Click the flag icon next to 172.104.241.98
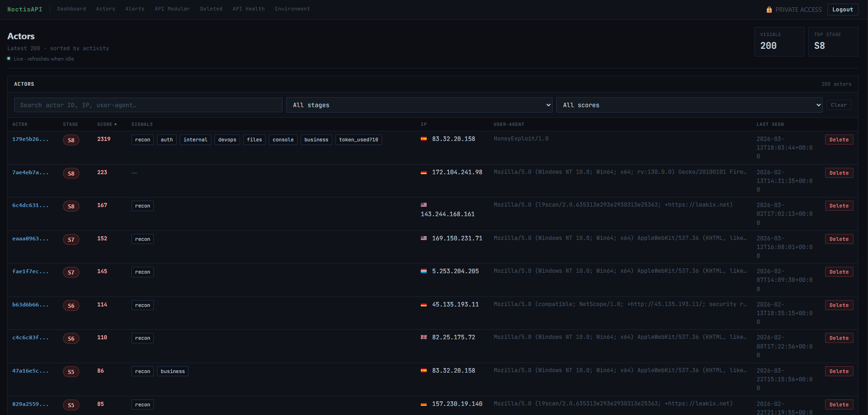This screenshot has height=415, width=868. pyautogui.click(x=424, y=172)
